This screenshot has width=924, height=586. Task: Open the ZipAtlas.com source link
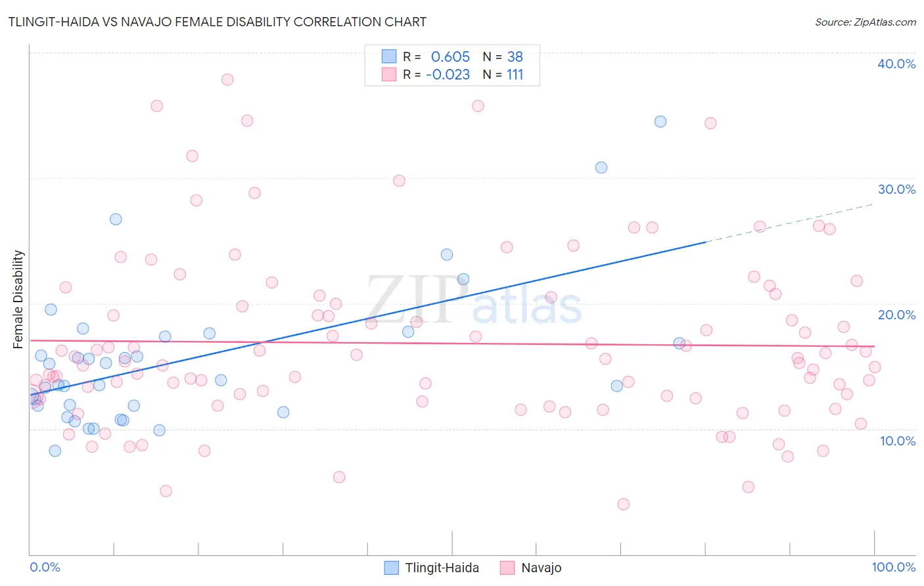click(866, 22)
